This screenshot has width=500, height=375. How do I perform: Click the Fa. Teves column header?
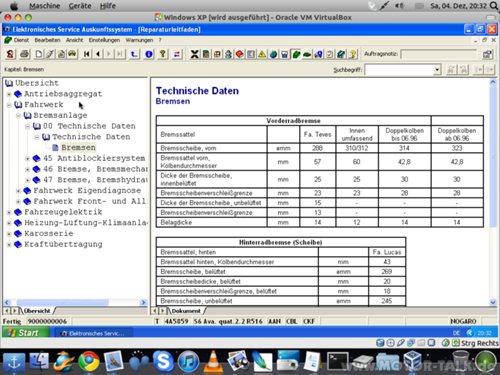point(317,134)
